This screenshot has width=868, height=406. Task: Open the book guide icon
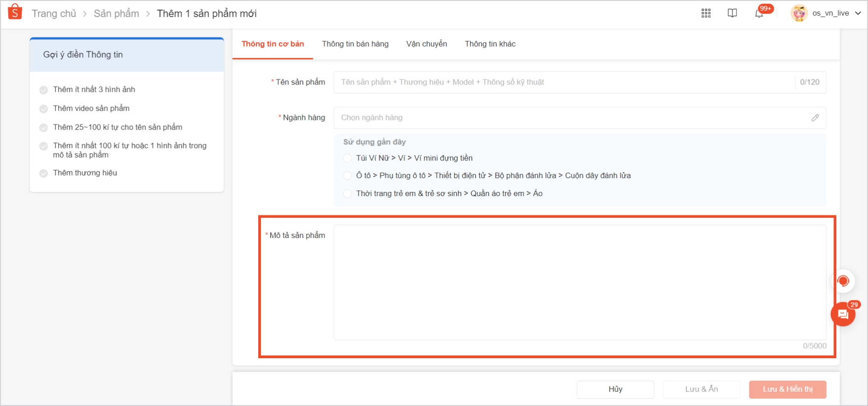[x=732, y=13]
